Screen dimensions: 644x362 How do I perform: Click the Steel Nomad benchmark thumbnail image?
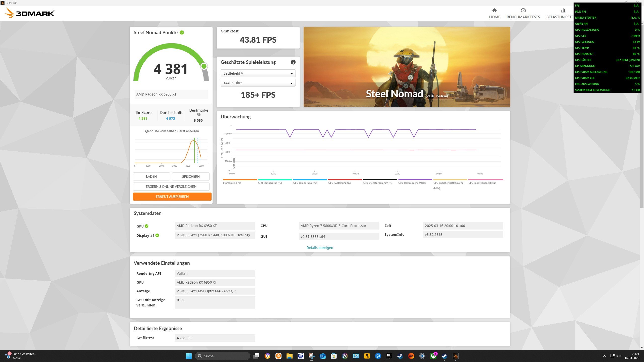(x=407, y=67)
